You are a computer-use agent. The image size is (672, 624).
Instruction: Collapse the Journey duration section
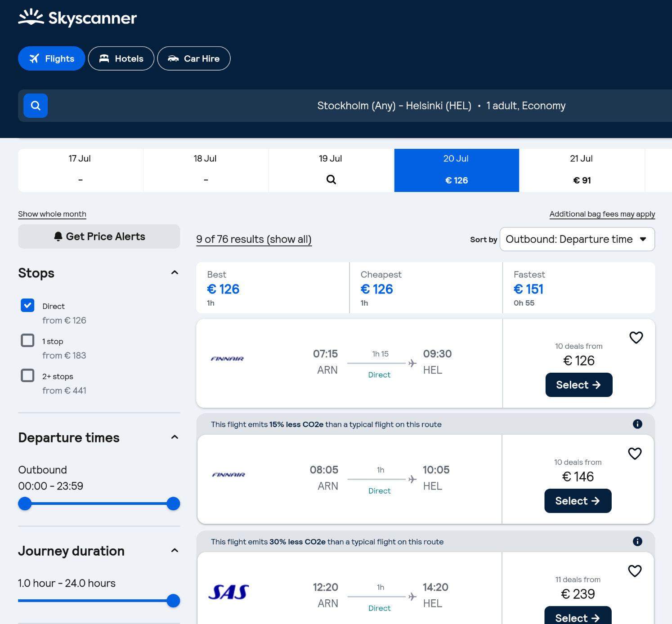(x=175, y=550)
